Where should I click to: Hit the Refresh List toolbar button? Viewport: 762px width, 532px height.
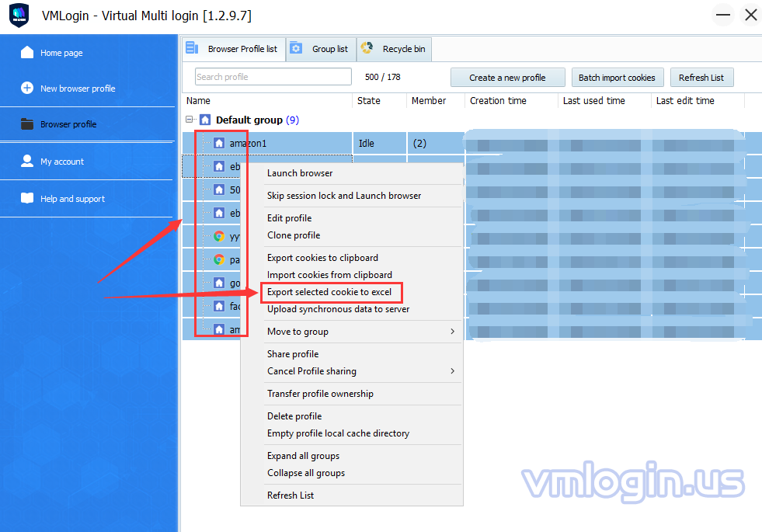tap(701, 78)
